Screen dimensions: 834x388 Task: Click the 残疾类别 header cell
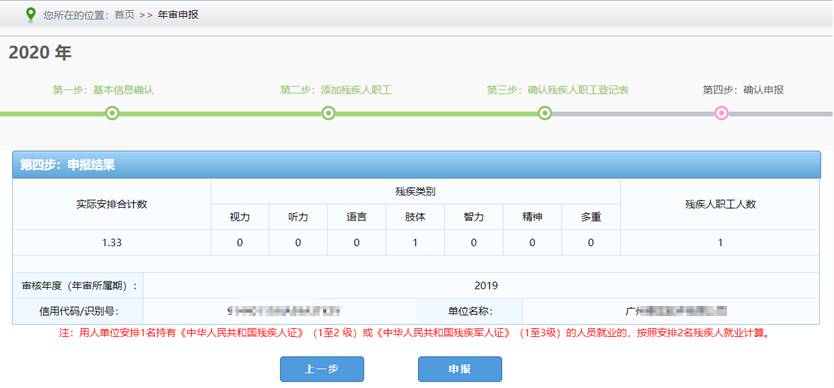point(415,192)
